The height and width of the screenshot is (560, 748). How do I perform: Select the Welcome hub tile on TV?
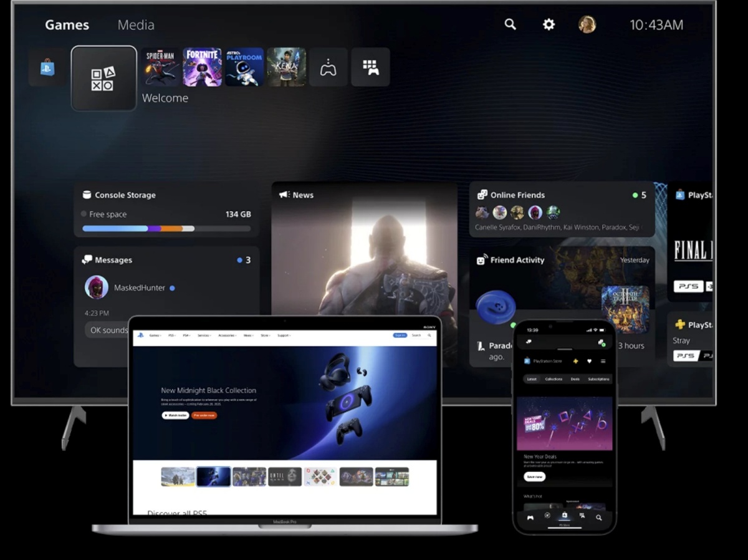(104, 79)
